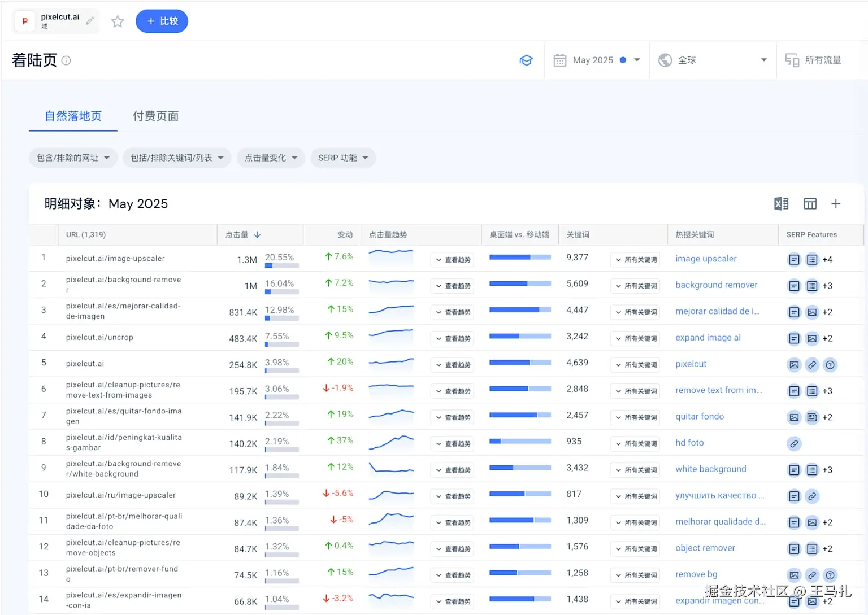Open the hd foto keyword link
The height and width of the screenshot is (615, 868).
[689, 443]
